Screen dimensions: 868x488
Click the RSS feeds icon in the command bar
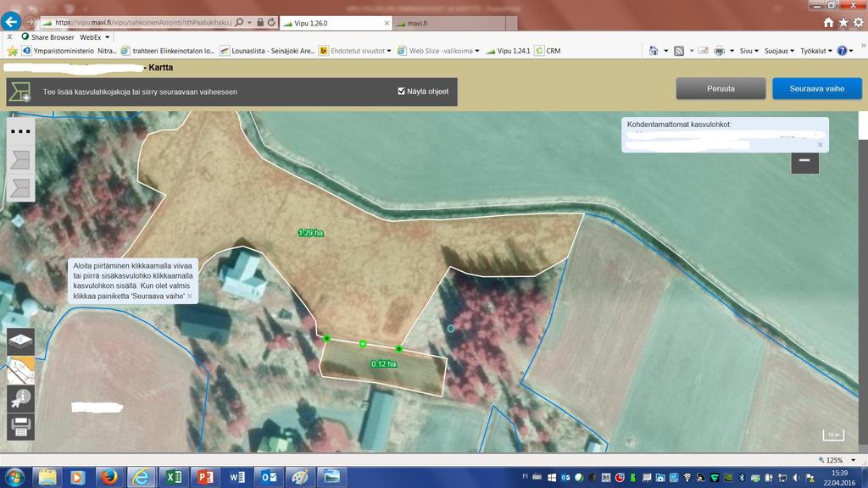[x=679, y=51]
